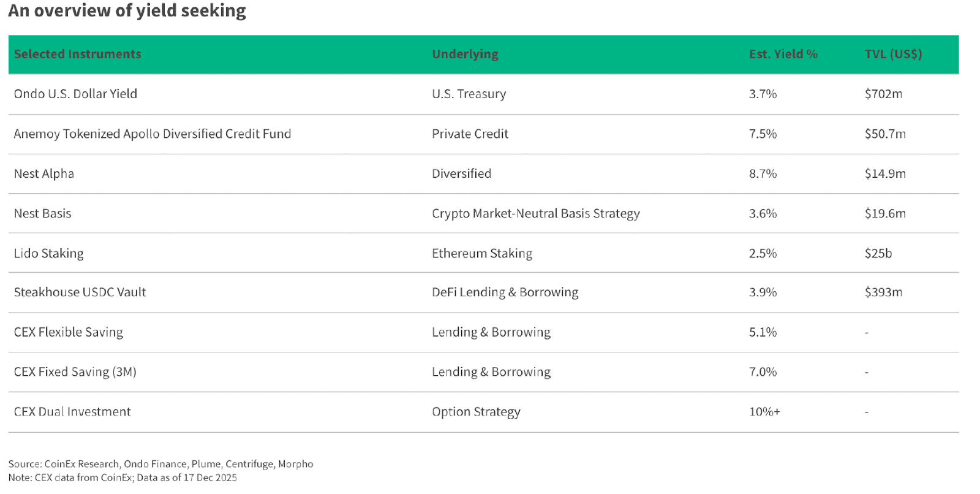Click the 'Lido Staking' instrument name

(x=48, y=253)
